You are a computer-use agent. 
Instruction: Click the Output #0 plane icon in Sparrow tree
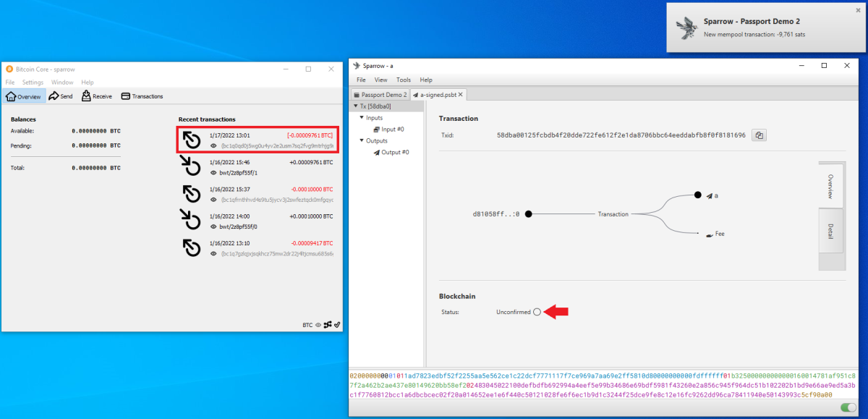point(377,153)
